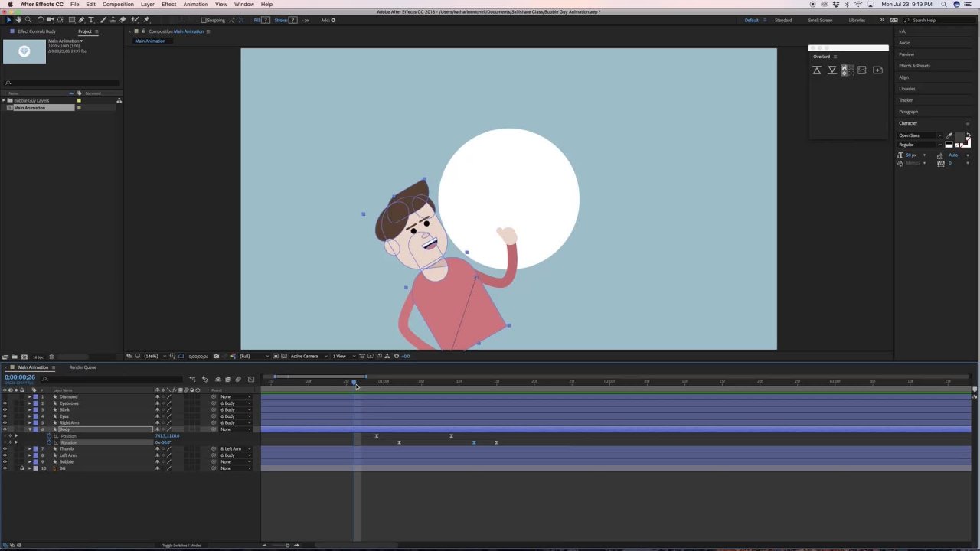Viewport: 980px width, 551px height.
Task: Select the Pen tool
Action: click(81, 20)
